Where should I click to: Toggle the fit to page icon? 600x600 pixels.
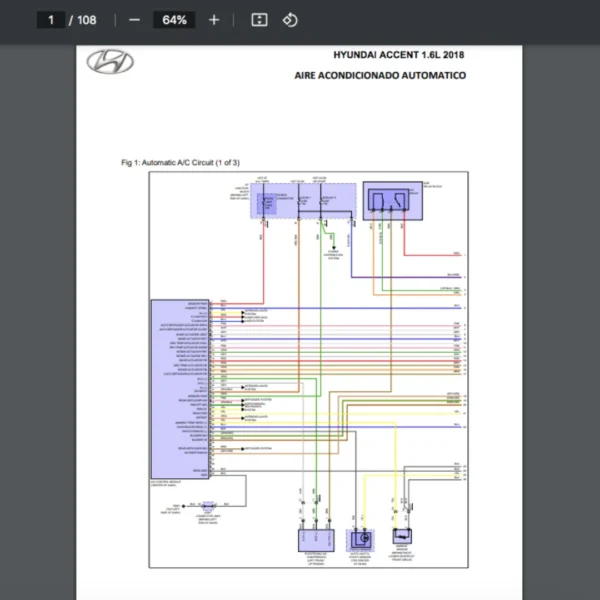point(259,20)
